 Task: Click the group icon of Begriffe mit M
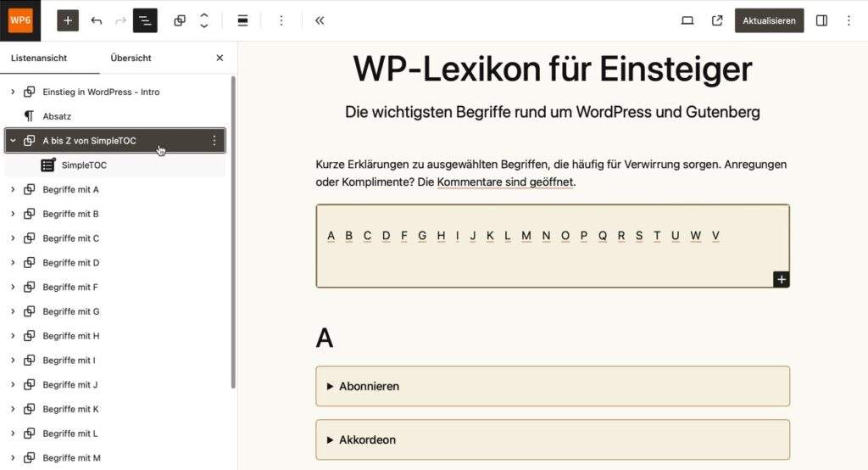pyautogui.click(x=30, y=458)
